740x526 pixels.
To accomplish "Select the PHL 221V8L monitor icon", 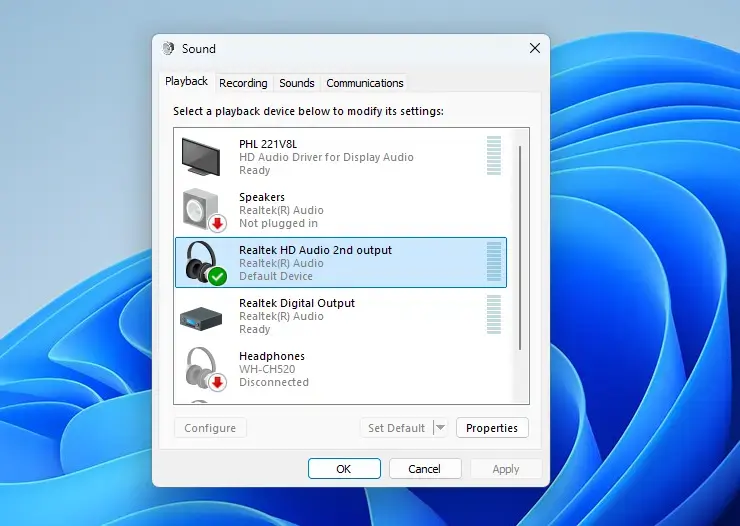I will 201,157.
